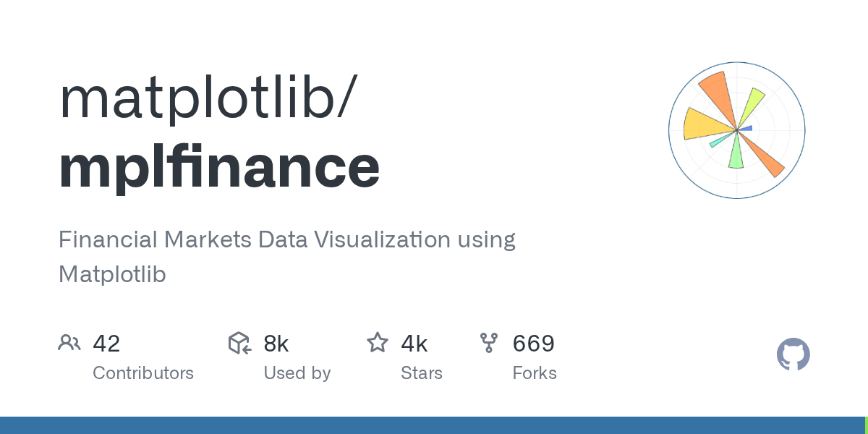The height and width of the screenshot is (434, 868).
Task: Click the matplotlib polar chart logo
Action: (737, 130)
